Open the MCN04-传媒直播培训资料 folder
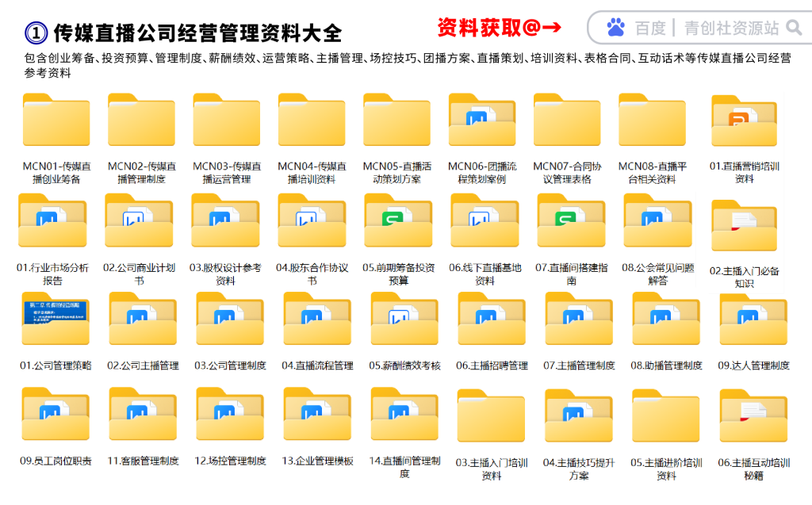This screenshot has width=812, height=505. click(312, 121)
